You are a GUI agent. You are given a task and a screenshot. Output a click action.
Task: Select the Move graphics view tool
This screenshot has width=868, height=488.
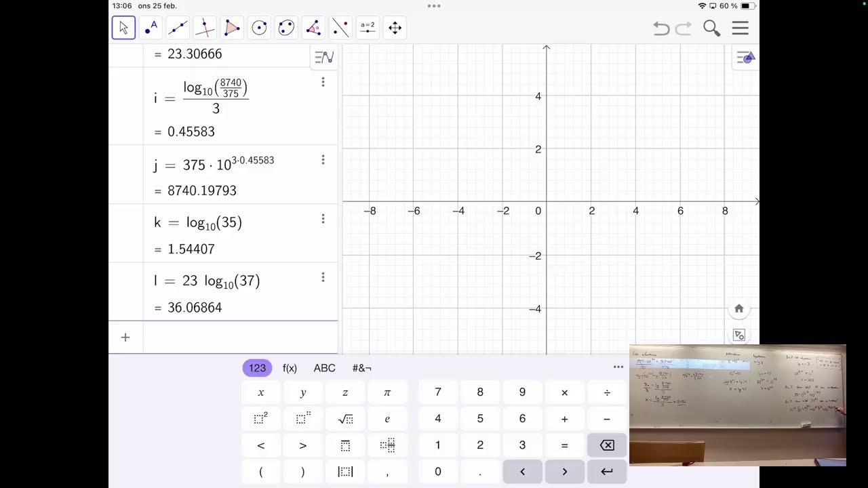click(x=395, y=28)
